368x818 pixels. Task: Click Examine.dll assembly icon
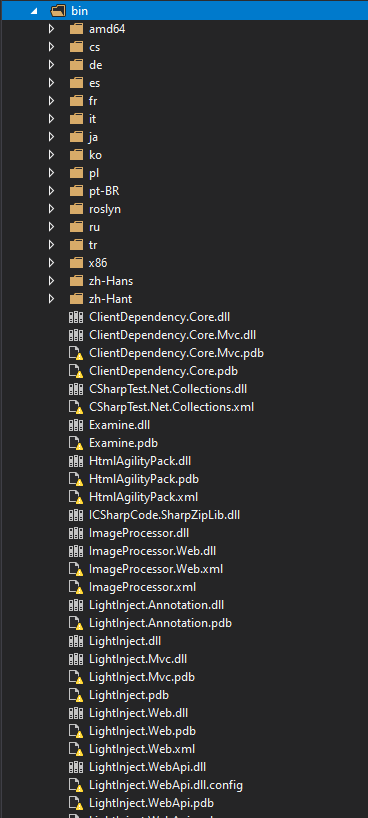pyautogui.click(x=76, y=425)
